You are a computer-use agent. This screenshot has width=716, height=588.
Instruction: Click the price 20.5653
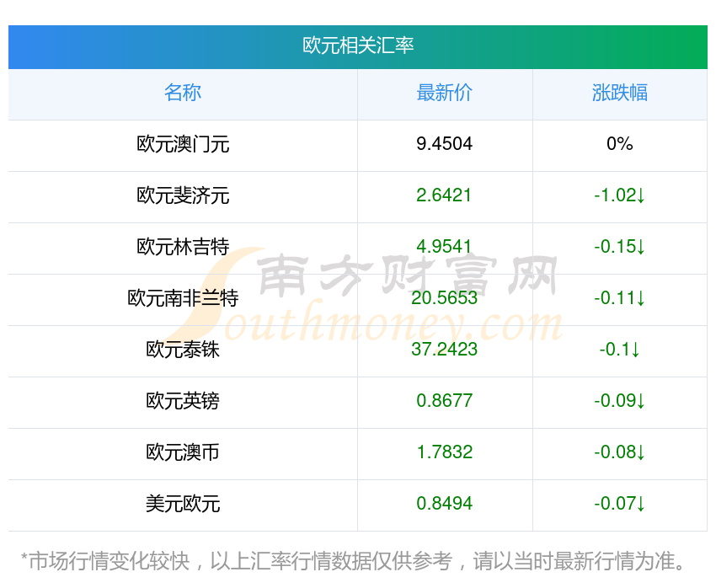(444, 298)
